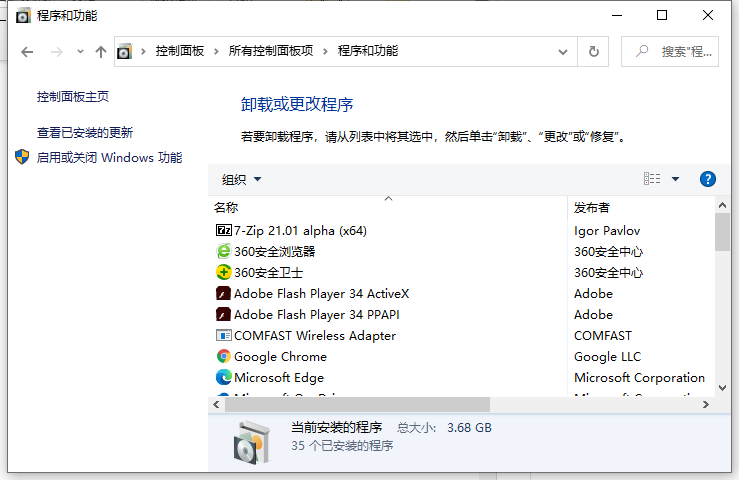Select the Microsoft Edge icon
The width and height of the screenshot is (739, 480).
[223, 377]
